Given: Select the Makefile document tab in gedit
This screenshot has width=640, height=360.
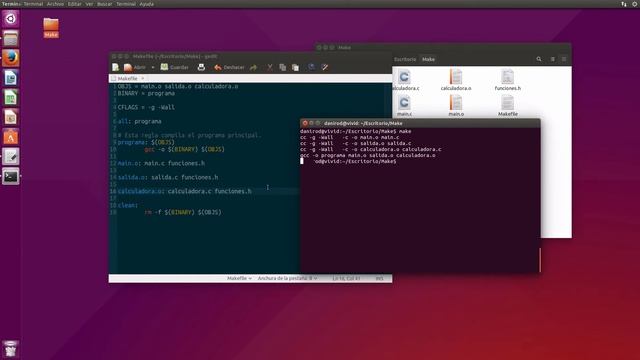Looking at the screenshot, I should pyautogui.click(x=128, y=78).
